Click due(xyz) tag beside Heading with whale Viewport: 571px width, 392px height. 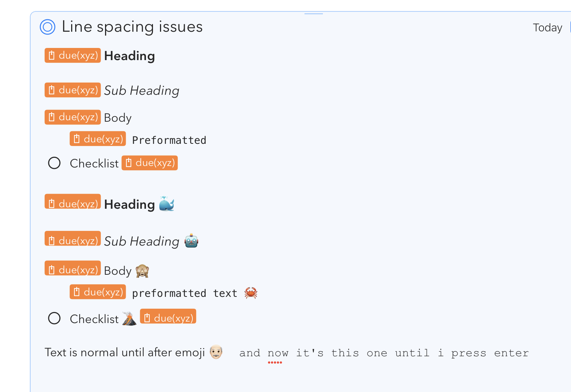click(73, 201)
